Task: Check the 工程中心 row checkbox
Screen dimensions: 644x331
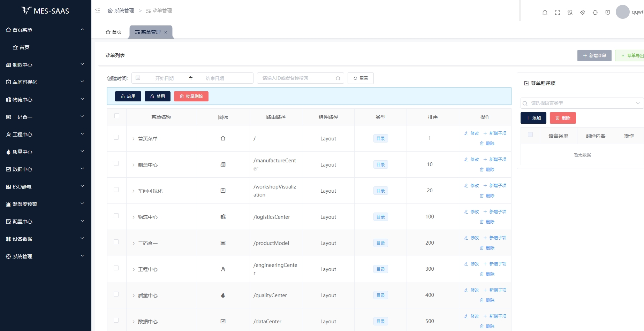Action: point(116,268)
